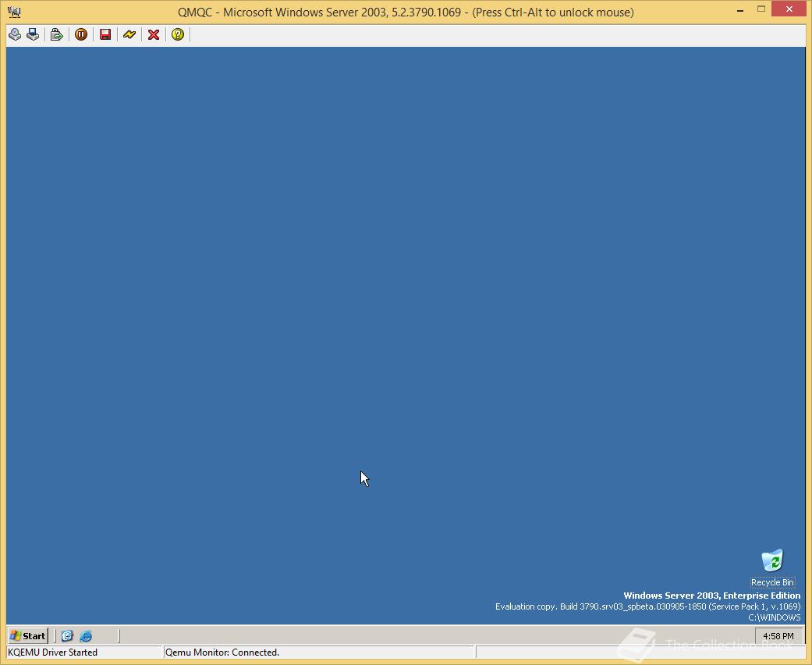Close the QMQC window
The height and width of the screenshot is (665, 812).
[x=789, y=9]
